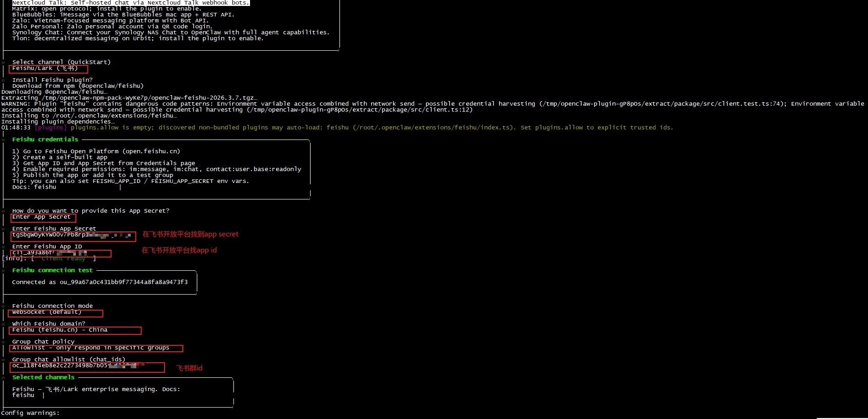Click the green diamond next to 'Feishu credentials'
The width and height of the screenshot is (868, 419).
[x=3, y=140]
